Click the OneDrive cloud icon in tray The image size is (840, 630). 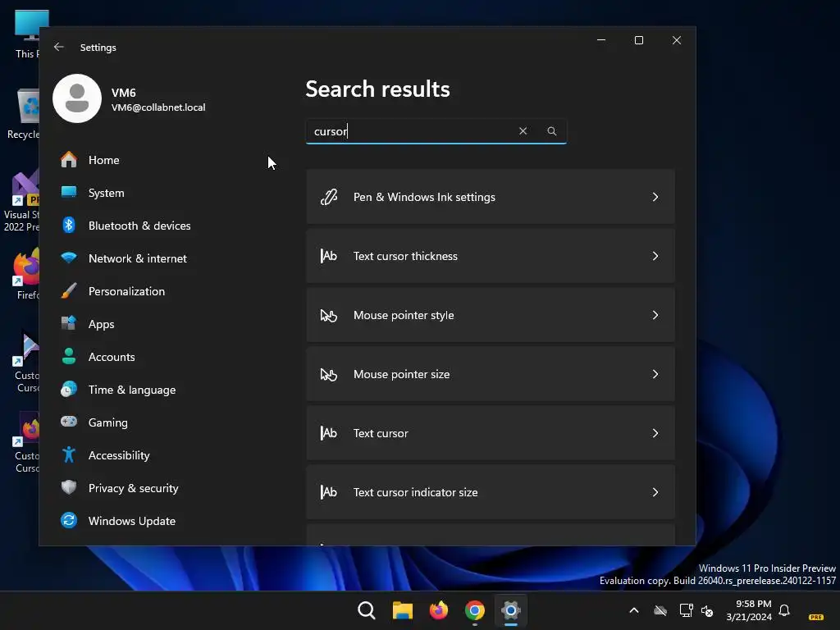click(660, 610)
